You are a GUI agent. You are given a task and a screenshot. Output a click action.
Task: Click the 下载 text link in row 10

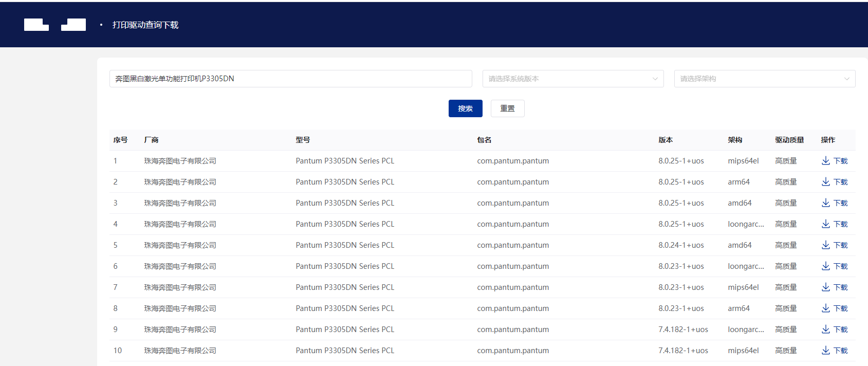pos(841,351)
